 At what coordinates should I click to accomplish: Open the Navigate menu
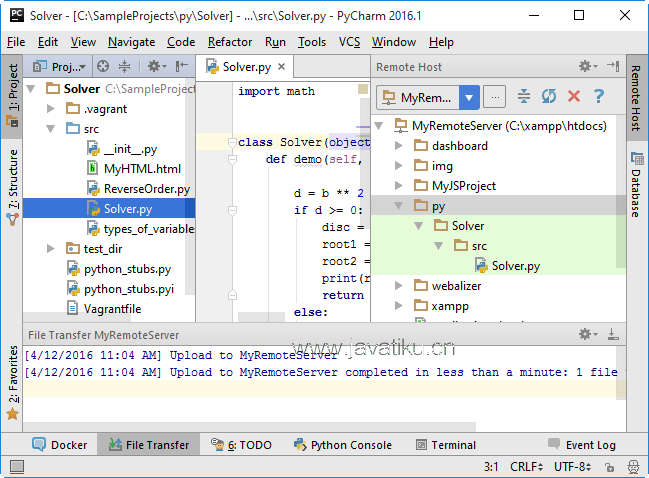pos(131,42)
